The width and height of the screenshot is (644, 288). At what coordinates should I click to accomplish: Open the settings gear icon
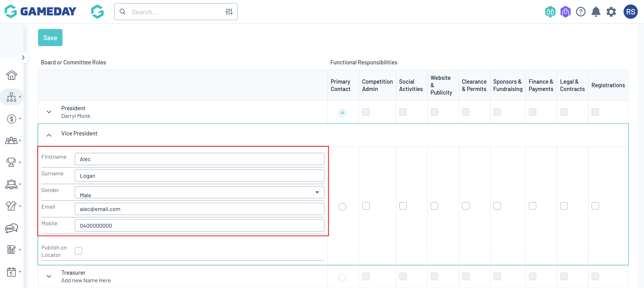click(611, 12)
